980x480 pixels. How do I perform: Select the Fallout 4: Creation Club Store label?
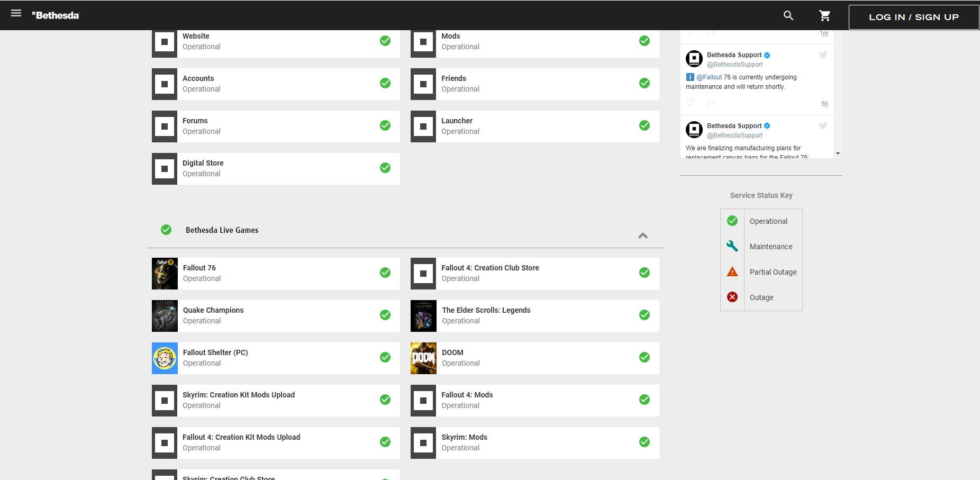point(491,268)
